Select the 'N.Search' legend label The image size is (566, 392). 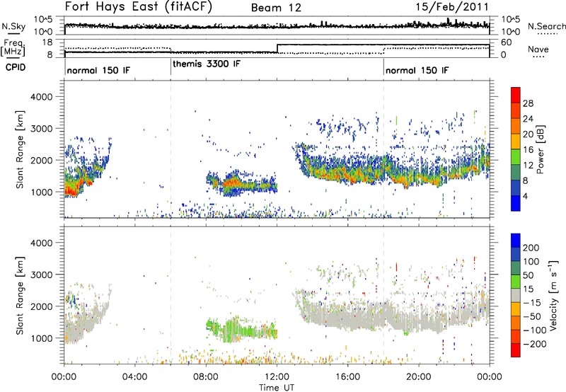pos(546,26)
